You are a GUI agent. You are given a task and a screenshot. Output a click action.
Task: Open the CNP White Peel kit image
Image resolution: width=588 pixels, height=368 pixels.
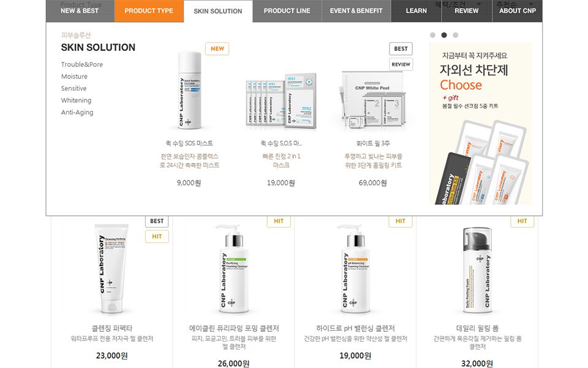(x=372, y=99)
